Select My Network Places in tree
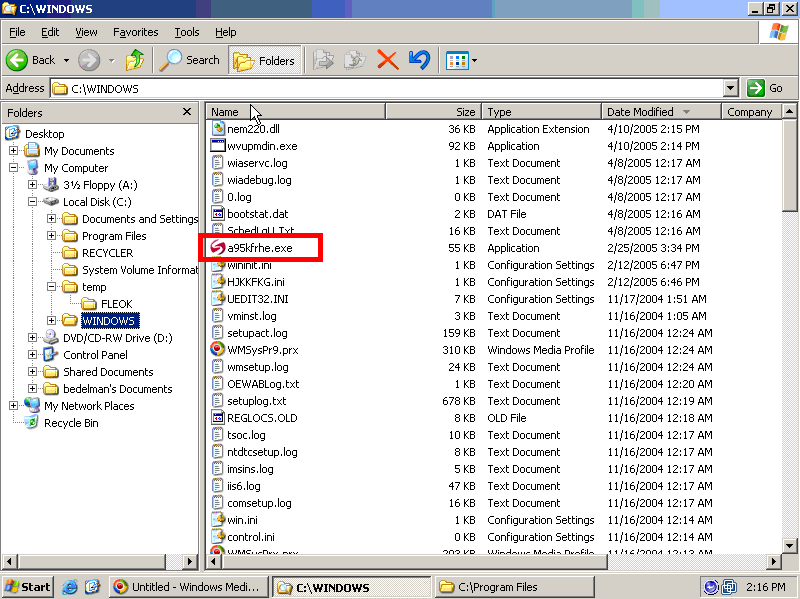The width and height of the screenshot is (800, 599). 89,406
